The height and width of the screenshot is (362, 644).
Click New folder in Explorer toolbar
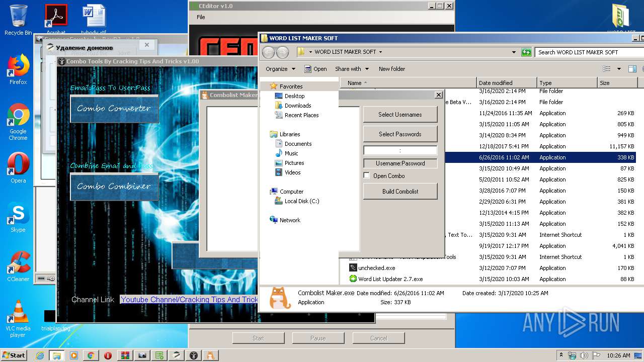click(x=392, y=69)
